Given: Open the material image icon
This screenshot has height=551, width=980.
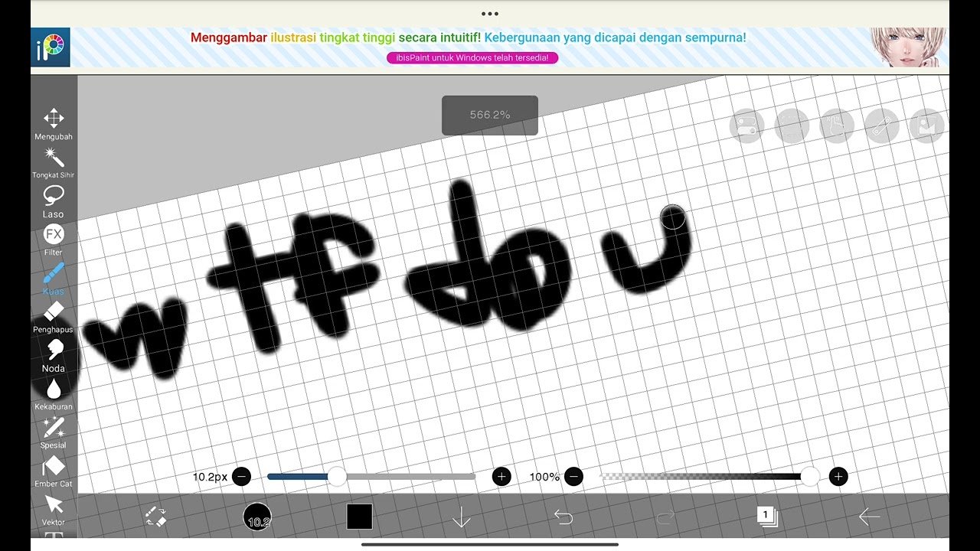Looking at the screenshot, I should tap(926, 126).
